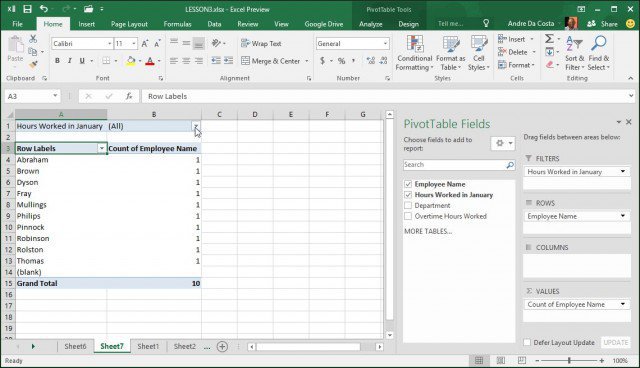This screenshot has height=368, width=640.
Task: Open the General number format dropdown
Action: [x=385, y=43]
